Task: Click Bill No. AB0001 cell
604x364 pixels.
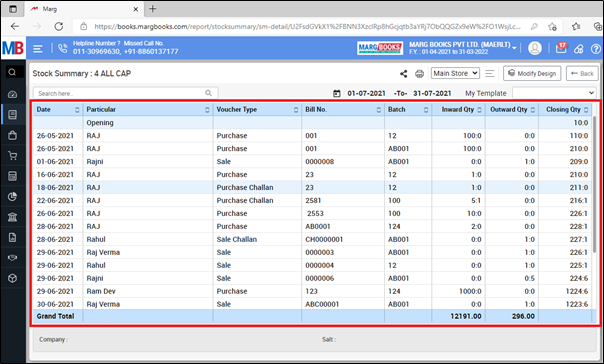Action: [x=343, y=226]
